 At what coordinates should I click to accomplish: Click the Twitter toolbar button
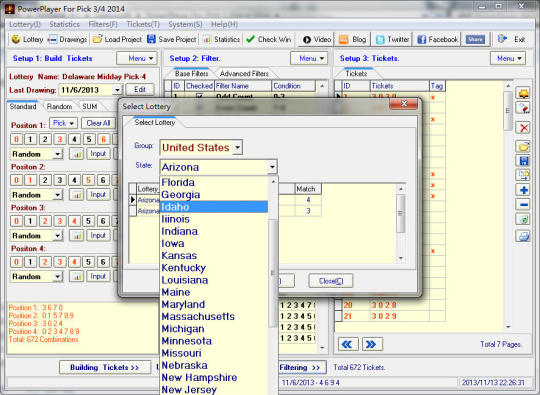click(392, 40)
